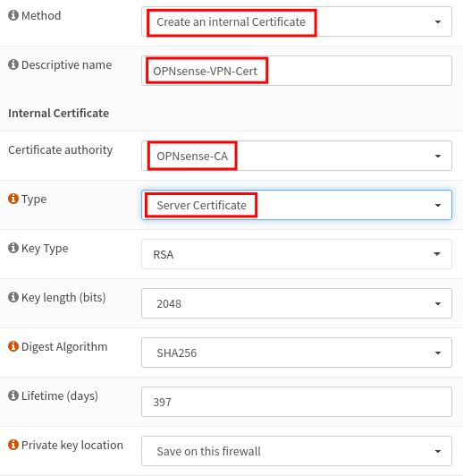The width and height of the screenshot is (463, 476).
Task: Open the Type dropdown showing Server Certificate
Action: tap(297, 205)
